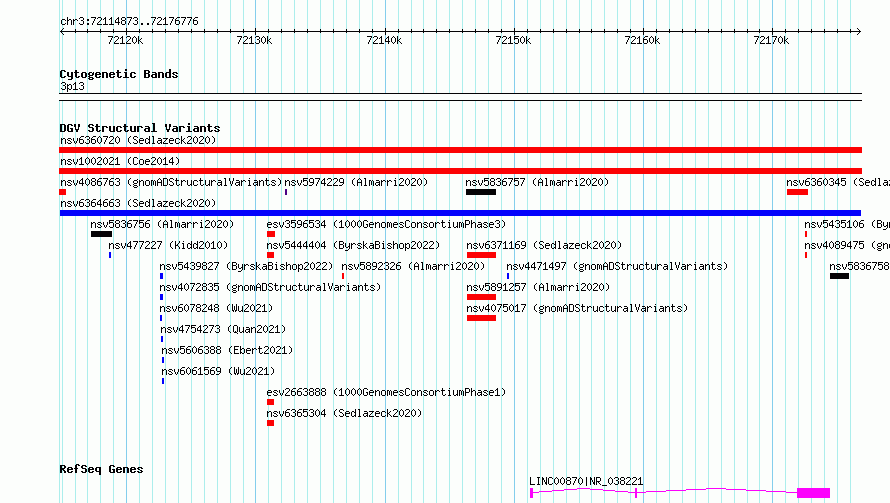Click the 72130k ruler position
Viewport: 890px width, 503px height.
(x=254, y=40)
